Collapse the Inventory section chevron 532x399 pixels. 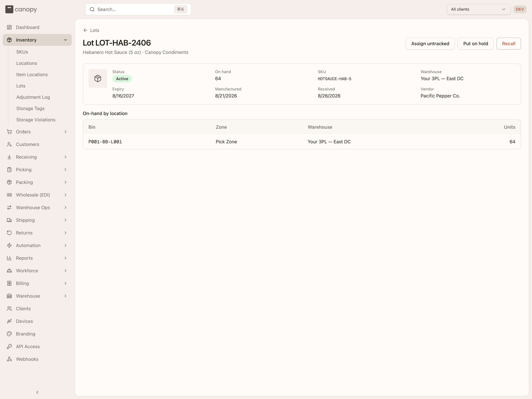[65, 40]
